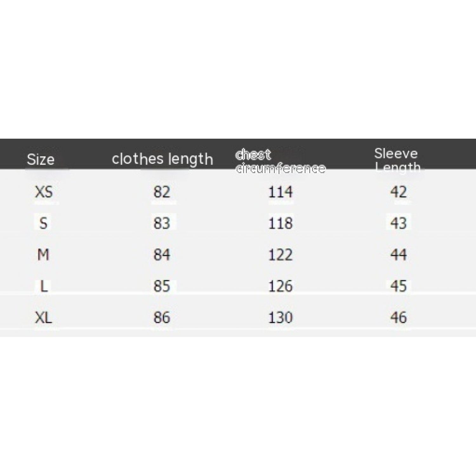Click sleeve length value 46
Image resolution: width=476 pixels, height=476 pixels.
coord(399,317)
